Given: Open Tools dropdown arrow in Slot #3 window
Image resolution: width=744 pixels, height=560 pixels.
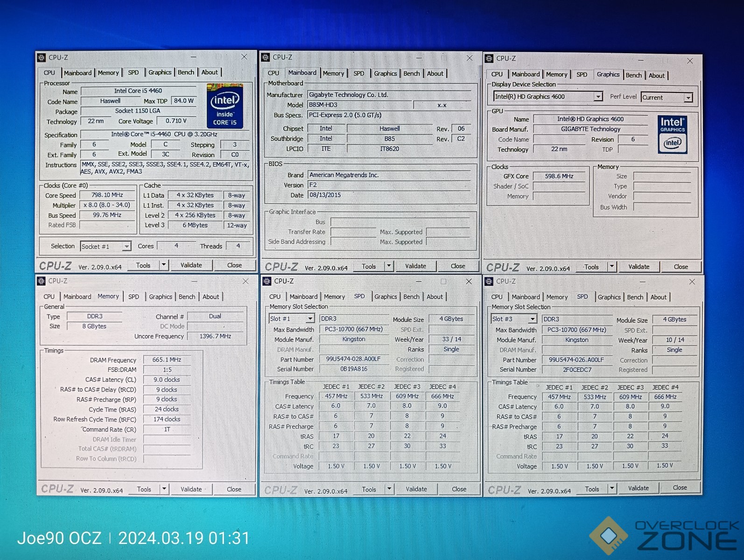Looking at the screenshot, I should (x=612, y=488).
